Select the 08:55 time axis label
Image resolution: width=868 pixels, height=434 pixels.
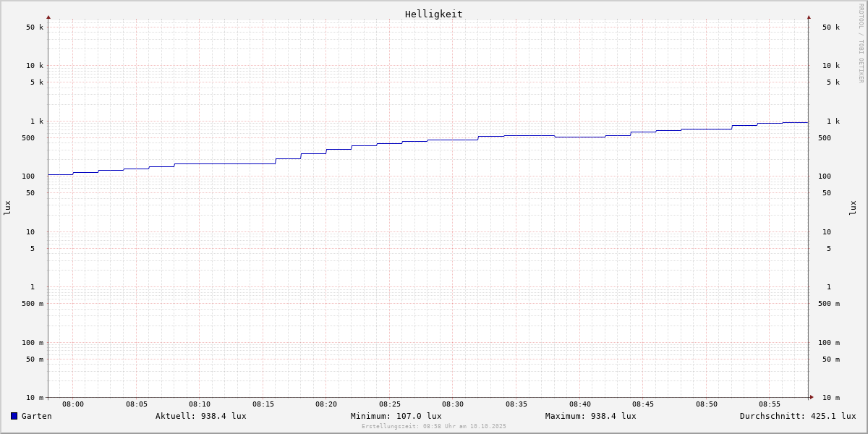[770, 404]
